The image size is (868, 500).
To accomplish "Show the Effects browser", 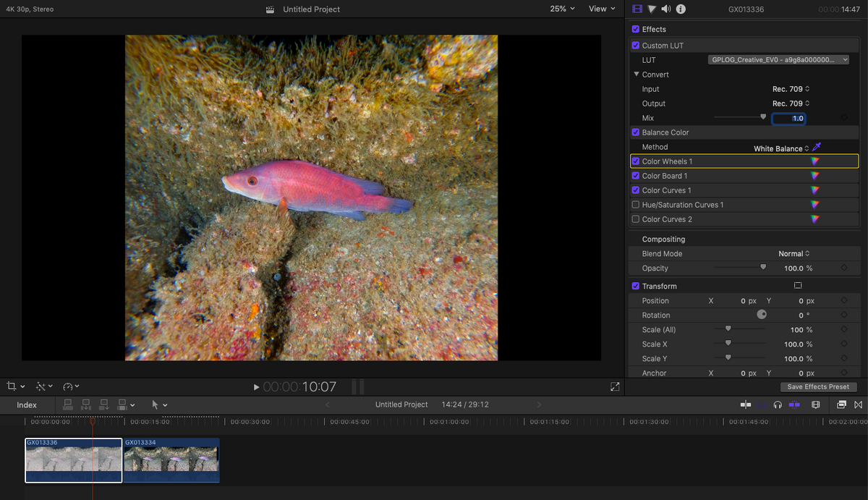I will pyautogui.click(x=843, y=404).
